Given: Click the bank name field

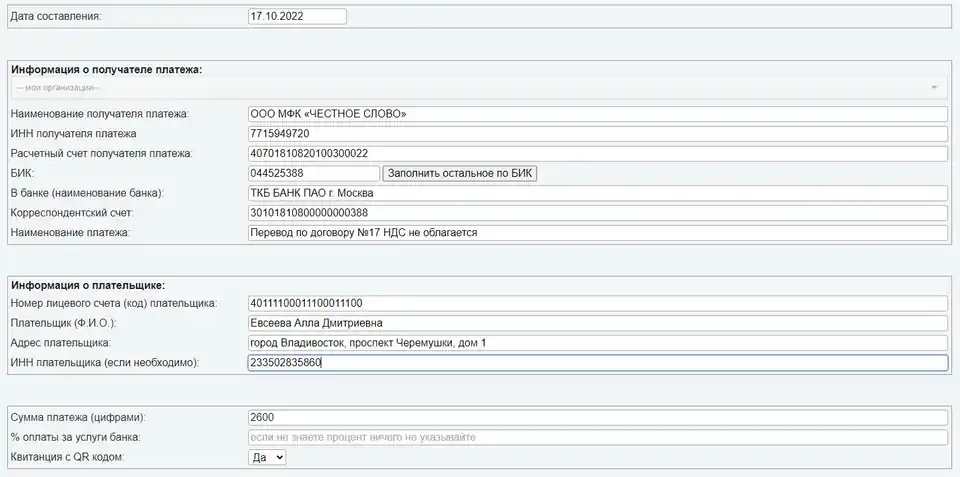Looking at the screenshot, I should [597, 193].
